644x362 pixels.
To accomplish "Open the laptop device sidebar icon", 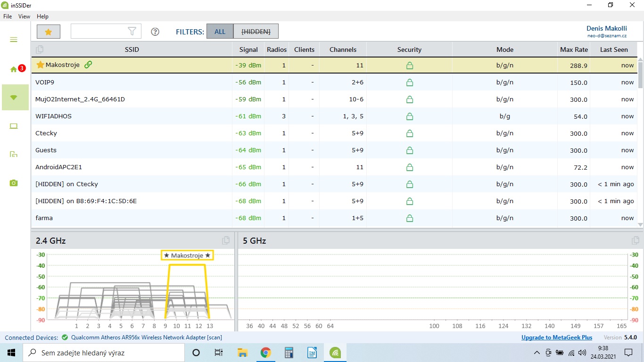I will [x=14, y=126].
